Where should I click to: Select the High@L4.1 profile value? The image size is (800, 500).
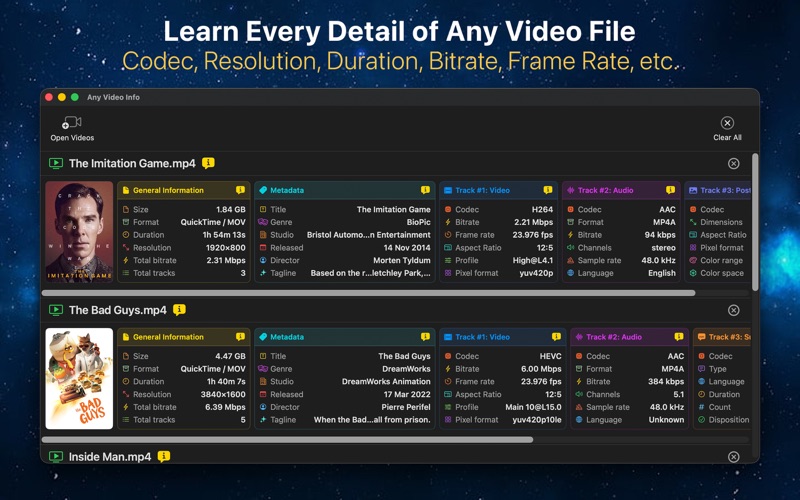533,260
